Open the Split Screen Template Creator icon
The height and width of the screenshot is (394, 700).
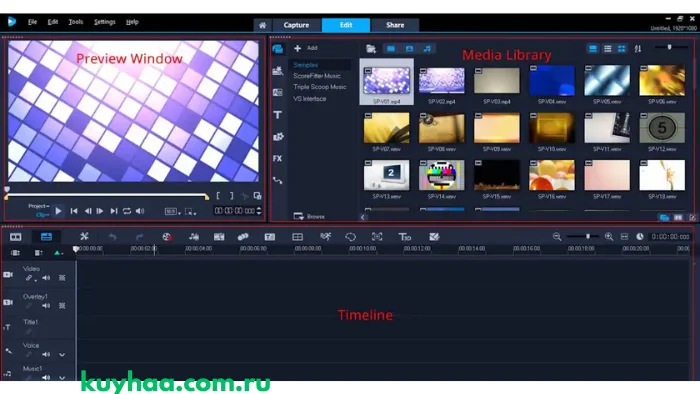click(x=434, y=237)
